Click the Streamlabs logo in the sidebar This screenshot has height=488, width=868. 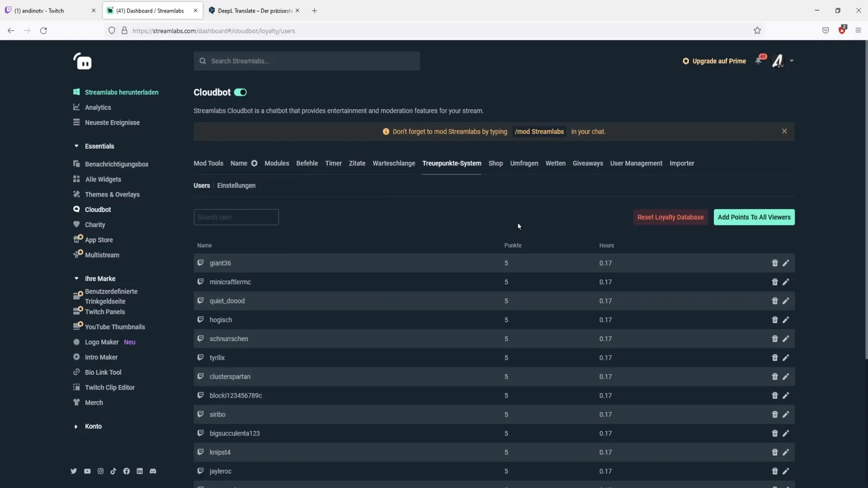[x=83, y=61]
